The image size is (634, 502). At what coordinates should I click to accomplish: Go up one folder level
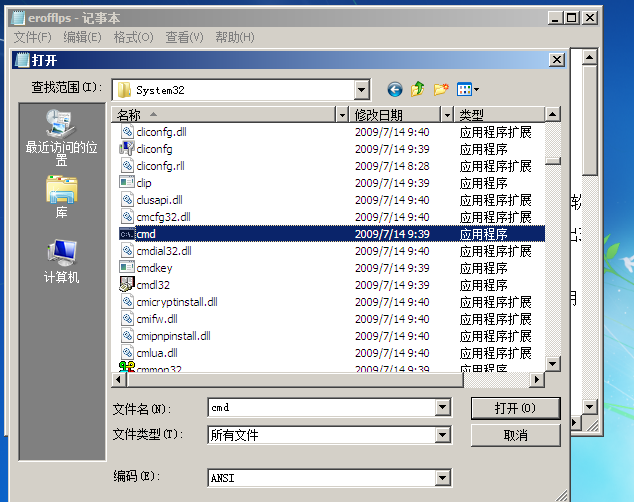(x=418, y=89)
